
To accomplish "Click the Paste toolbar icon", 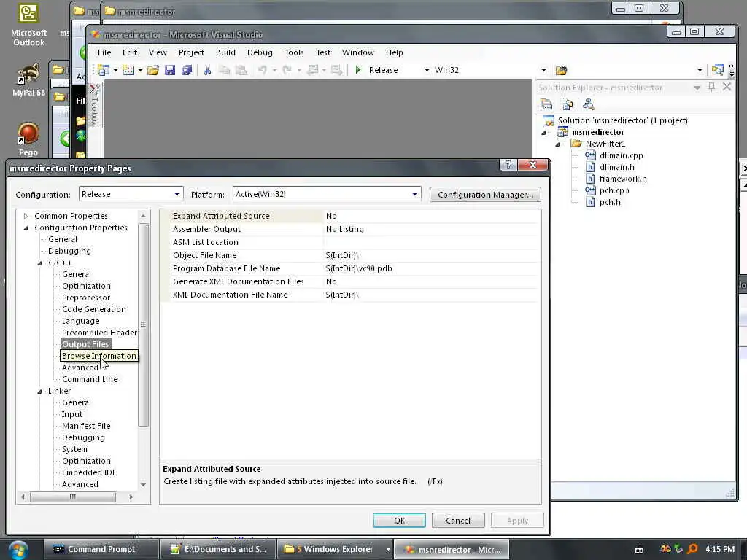I will tap(241, 70).
